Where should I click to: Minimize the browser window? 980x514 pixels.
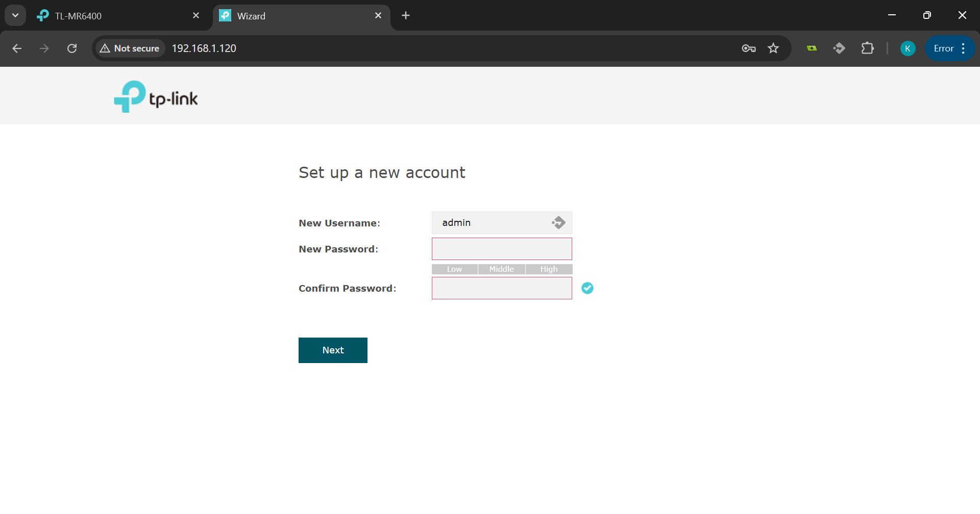[892, 15]
